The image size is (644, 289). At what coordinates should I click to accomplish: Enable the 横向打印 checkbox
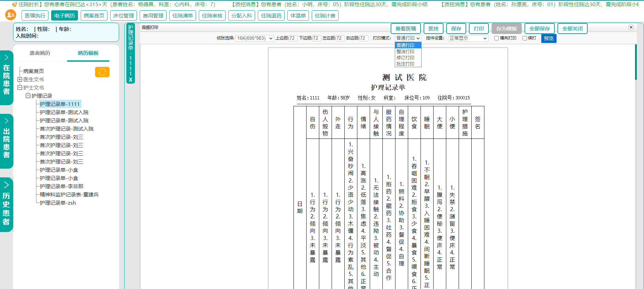(x=496, y=38)
